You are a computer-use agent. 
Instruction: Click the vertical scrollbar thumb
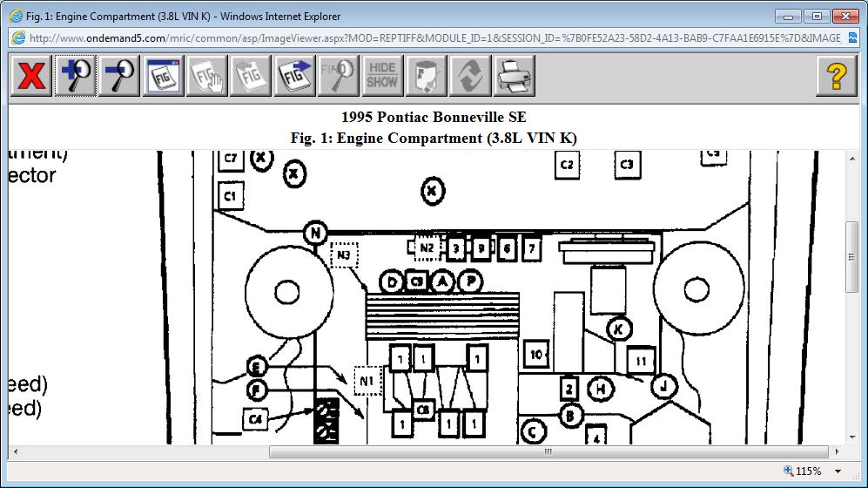(852, 256)
